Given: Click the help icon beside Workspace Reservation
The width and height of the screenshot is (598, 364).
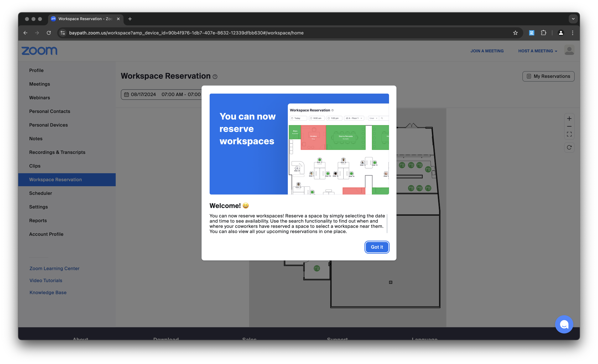Looking at the screenshot, I should pyautogui.click(x=215, y=77).
